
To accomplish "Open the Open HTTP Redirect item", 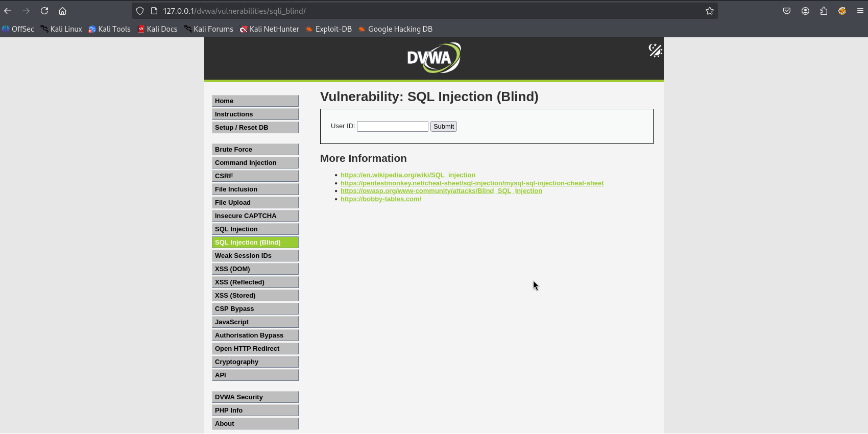I will 255,349.
